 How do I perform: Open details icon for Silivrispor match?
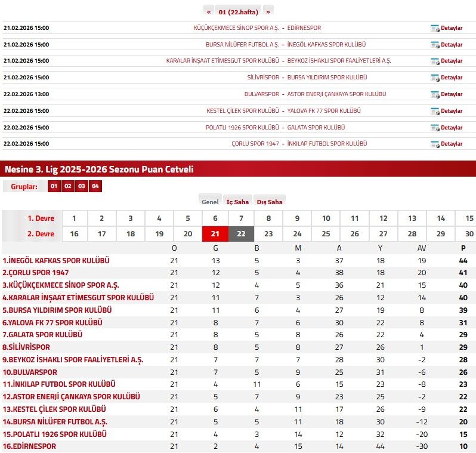(x=435, y=78)
